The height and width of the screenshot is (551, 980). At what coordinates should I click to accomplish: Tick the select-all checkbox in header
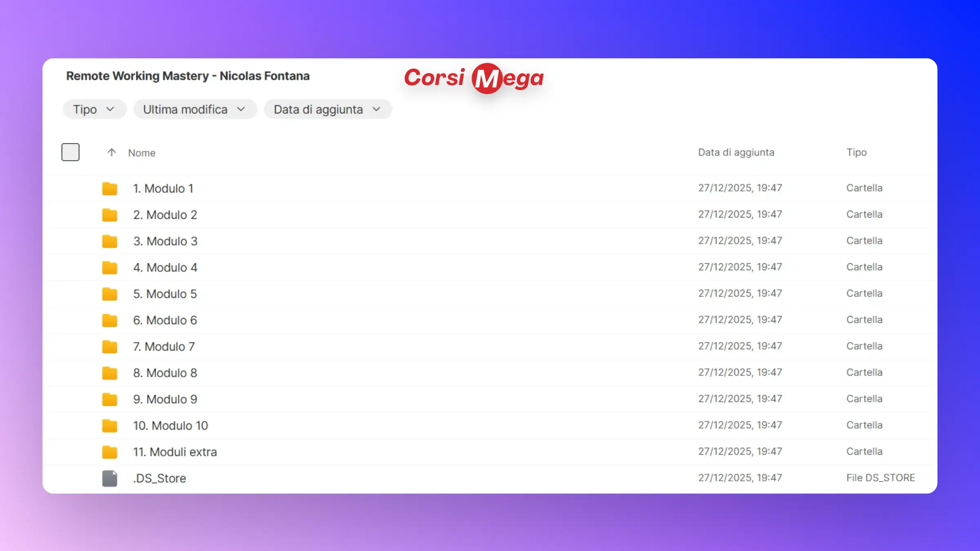[x=70, y=152]
